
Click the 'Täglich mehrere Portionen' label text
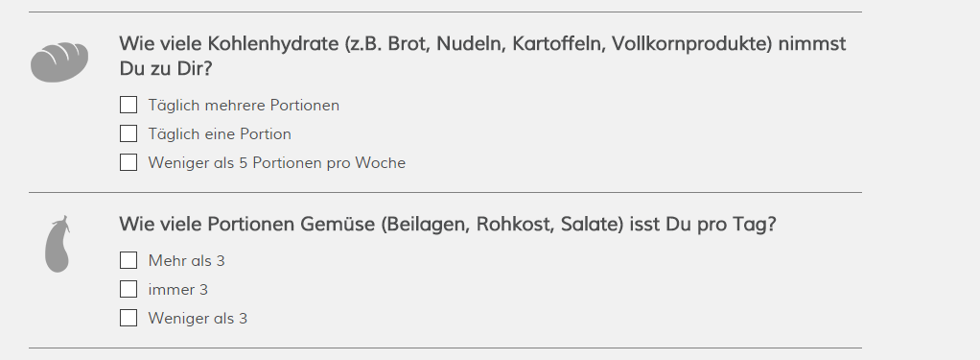[x=244, y=106]
